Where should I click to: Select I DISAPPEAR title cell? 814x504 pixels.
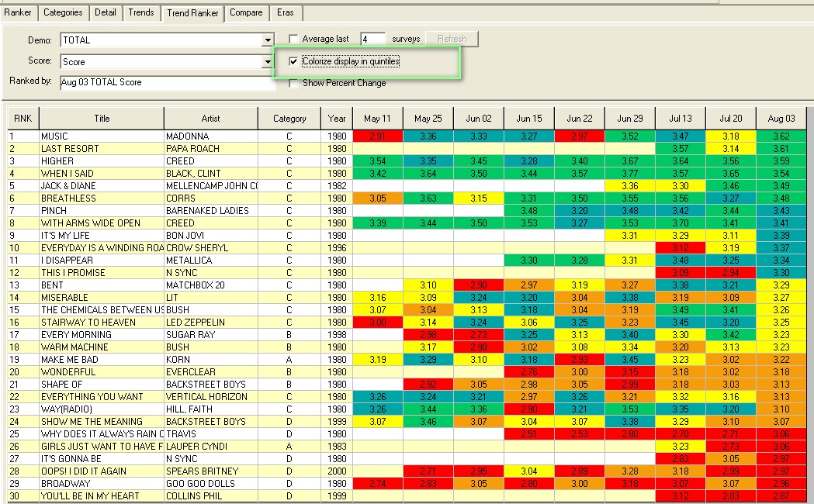point(102,261)
